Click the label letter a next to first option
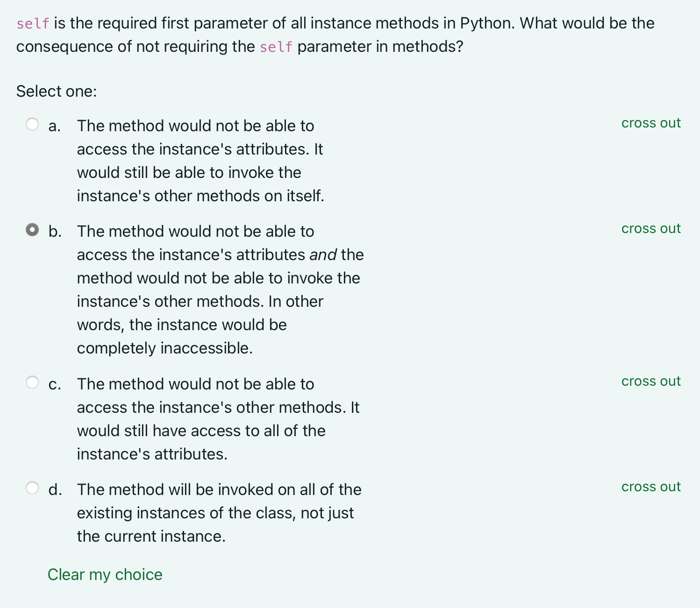The height and width of the screenshot is (608, 700). 54,126
